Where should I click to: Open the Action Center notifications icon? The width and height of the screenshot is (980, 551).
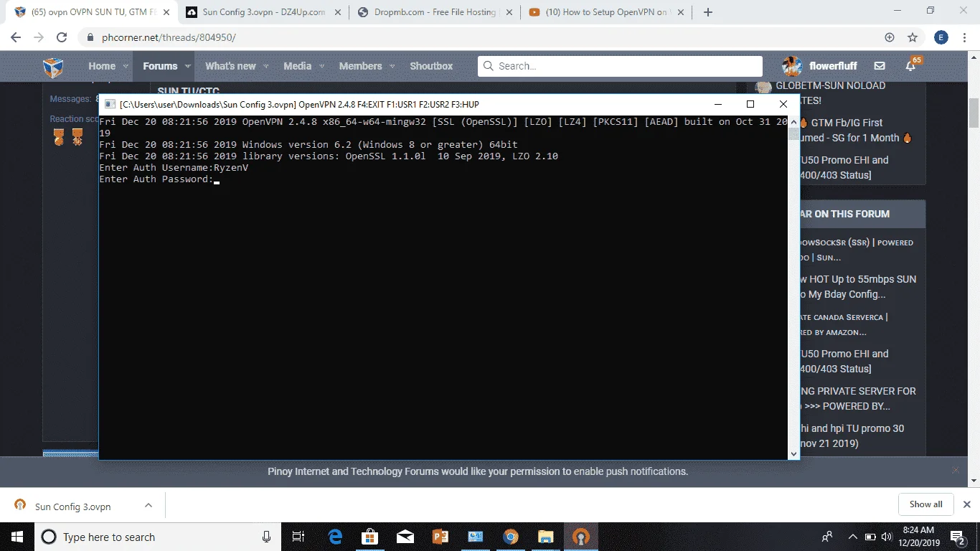(x=958, y=537)
